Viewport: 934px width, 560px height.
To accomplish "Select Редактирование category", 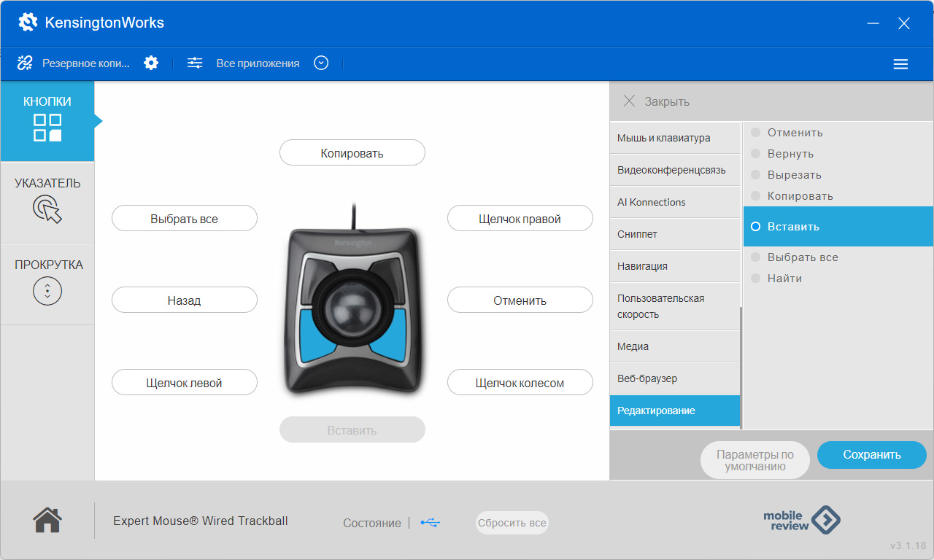I will tap(675, 411).
